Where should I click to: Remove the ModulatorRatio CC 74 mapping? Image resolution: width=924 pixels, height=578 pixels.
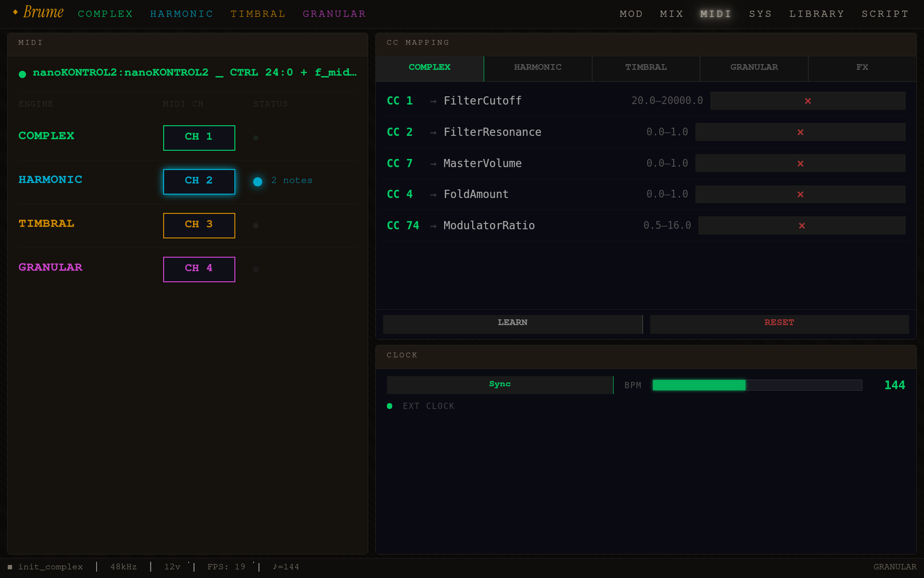(x=802, y=225)
